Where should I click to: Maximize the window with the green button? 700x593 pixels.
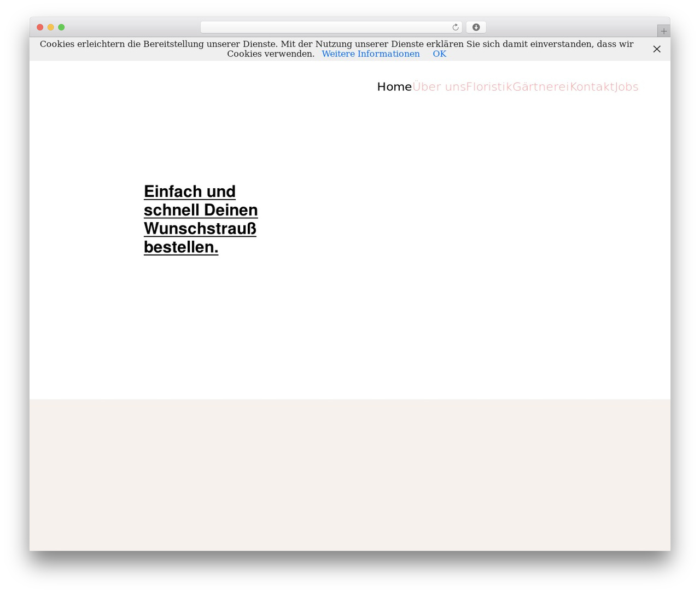point(61,27)
